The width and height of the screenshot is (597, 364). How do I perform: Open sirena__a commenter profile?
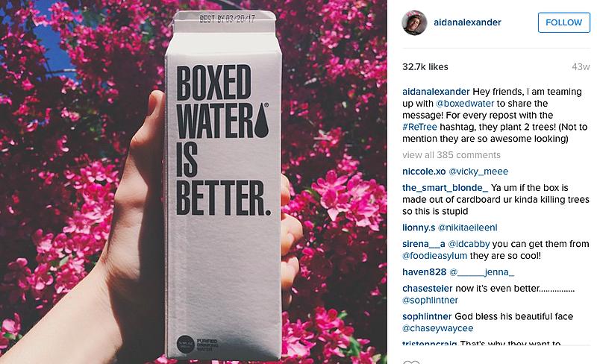pyautogui.click(x=423, y=244)
